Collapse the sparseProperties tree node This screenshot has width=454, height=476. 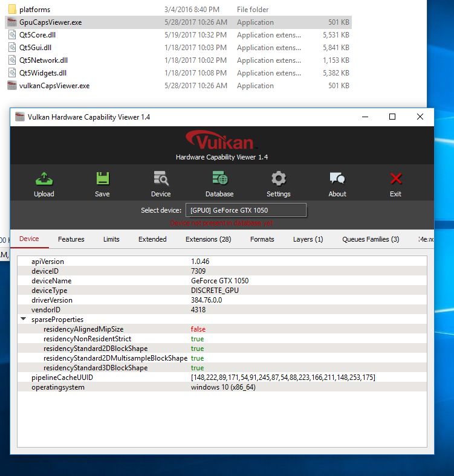tap(24, 319)
